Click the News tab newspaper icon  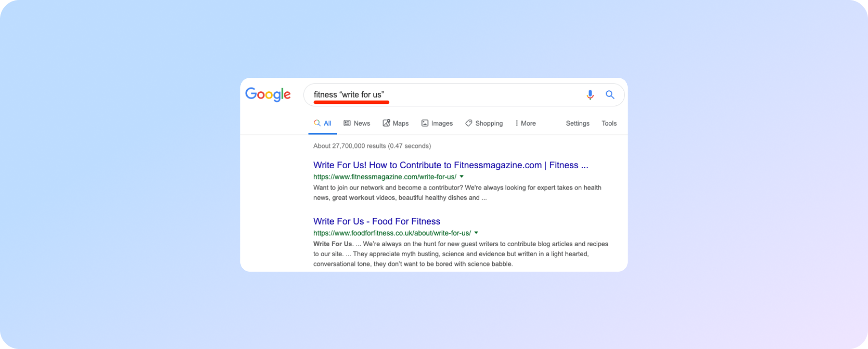coord(347,123)
